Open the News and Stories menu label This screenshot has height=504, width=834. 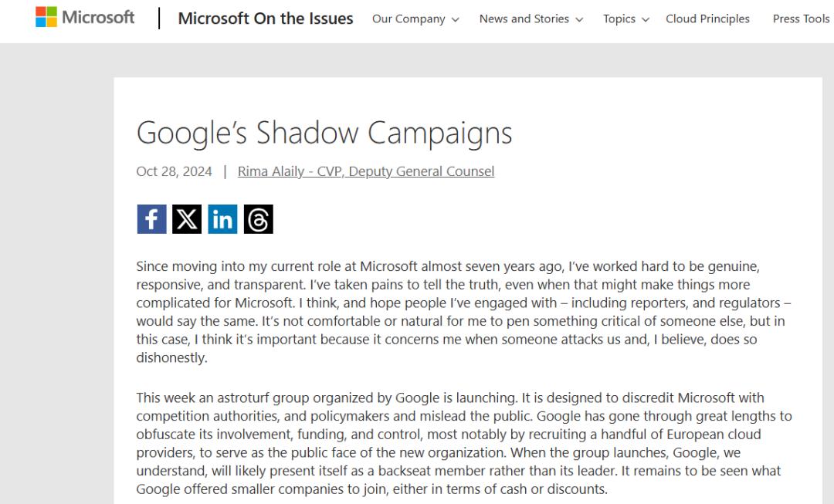tap(524, 19)
